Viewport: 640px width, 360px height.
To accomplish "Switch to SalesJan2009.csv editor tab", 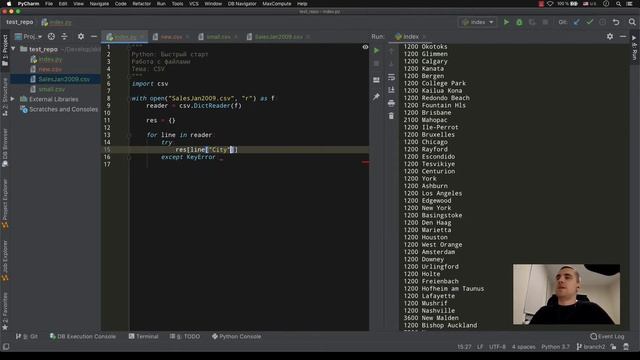I will tap(279, 37).
